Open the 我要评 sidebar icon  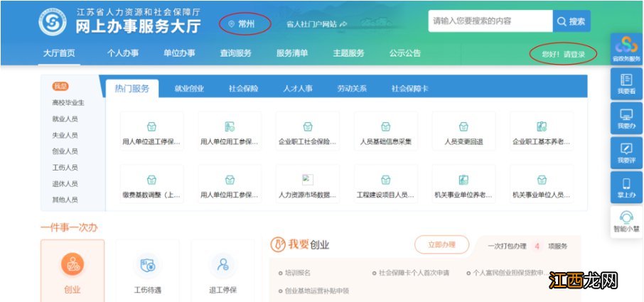click(x=626, y=153)
